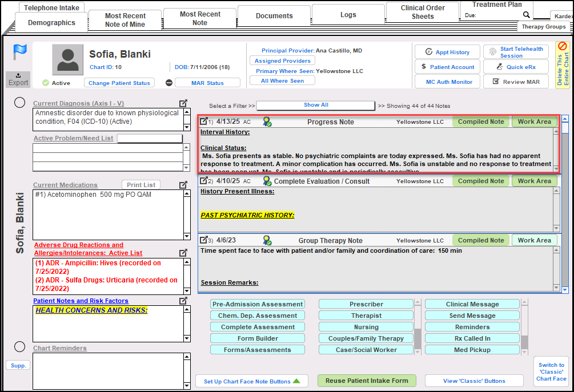Open the Current Medications edit icon
The image size is (574, 392).
183,185
